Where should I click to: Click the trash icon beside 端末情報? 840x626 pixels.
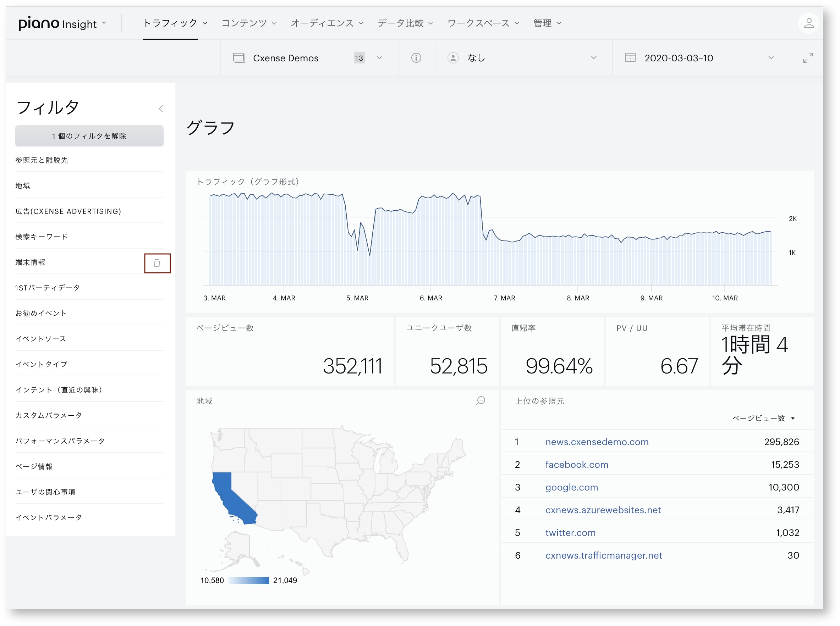157,263
